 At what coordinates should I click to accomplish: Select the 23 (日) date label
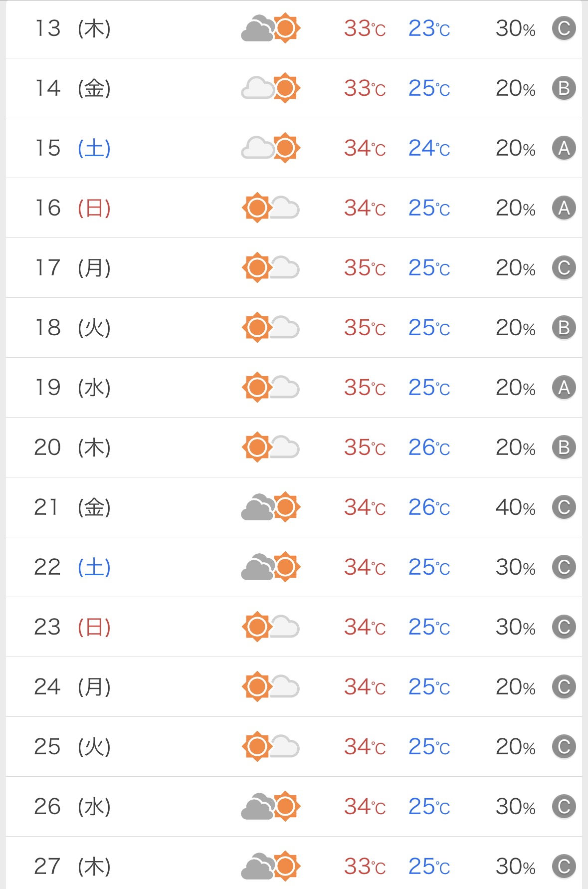point(73,627)
